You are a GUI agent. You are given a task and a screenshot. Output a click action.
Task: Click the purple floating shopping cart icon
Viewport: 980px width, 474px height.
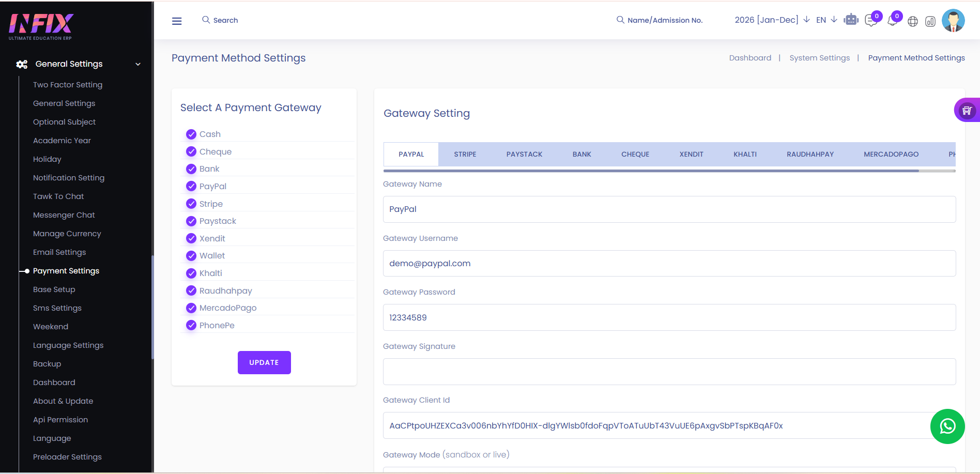(967, 110)
